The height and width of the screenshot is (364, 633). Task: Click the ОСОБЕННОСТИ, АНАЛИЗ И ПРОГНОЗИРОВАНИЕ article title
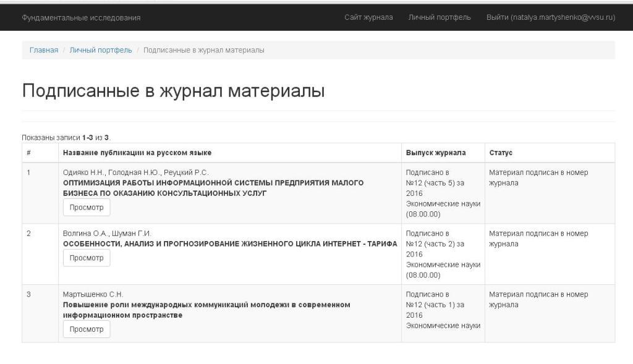click(230, 243)
